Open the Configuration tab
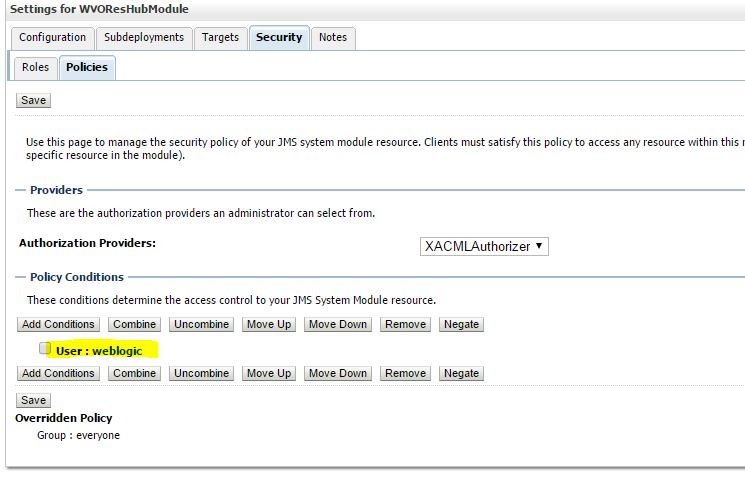Image resolution: width=745 pixels, height=489 pixels. click(x=53, y=38)
